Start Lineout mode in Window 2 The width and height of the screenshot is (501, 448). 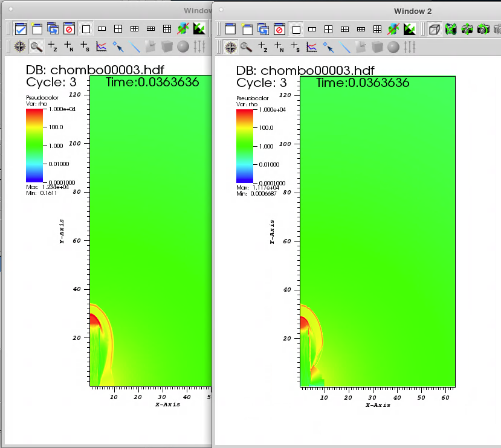point(311,47)
